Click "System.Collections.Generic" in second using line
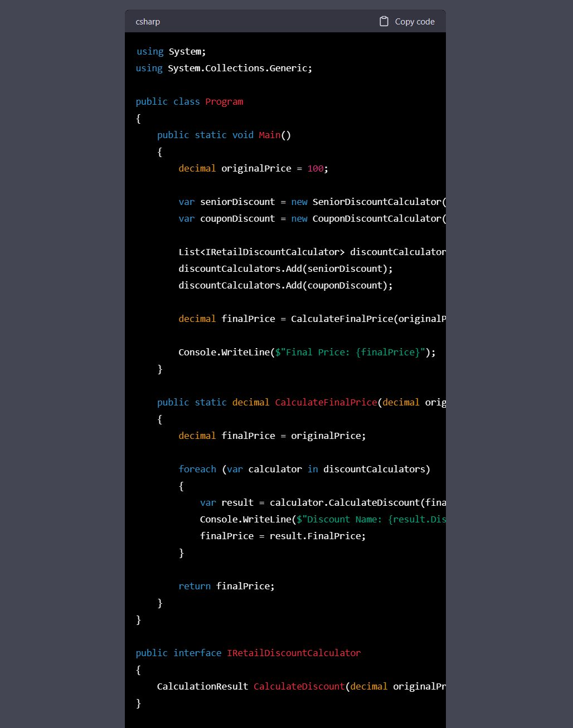 (238, 68)
